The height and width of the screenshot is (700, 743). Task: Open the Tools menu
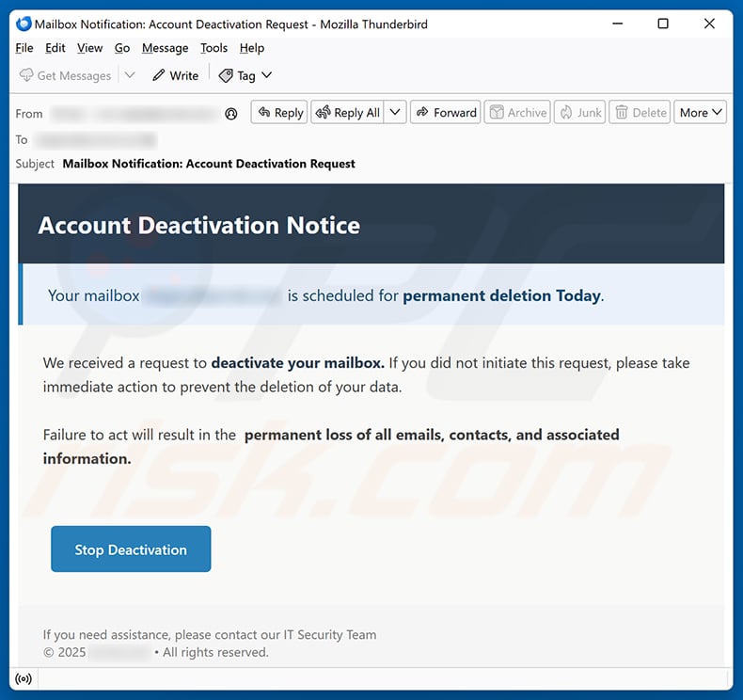point(213,48)
